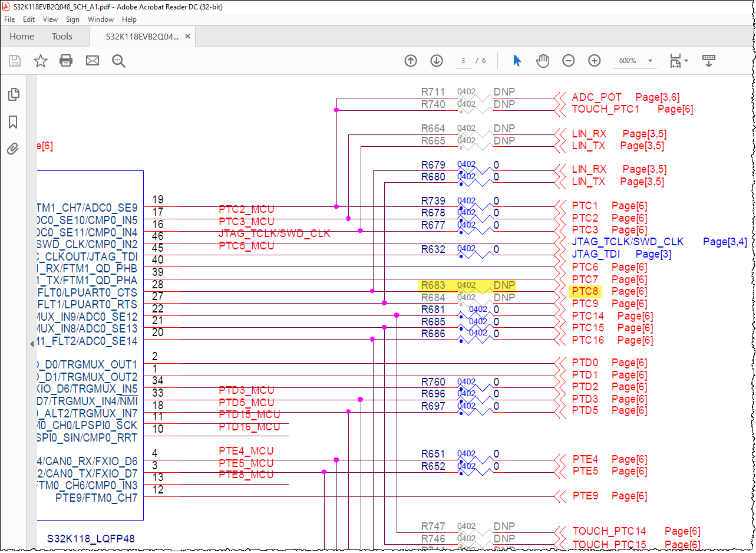
Task: Select the Hand tool
Action: coord(542,60)
